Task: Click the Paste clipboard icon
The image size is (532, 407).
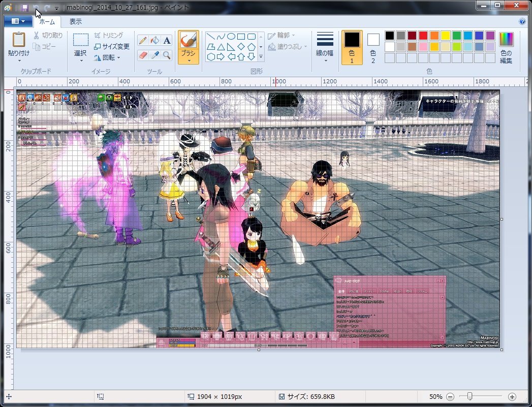Action: pos(19,40)
